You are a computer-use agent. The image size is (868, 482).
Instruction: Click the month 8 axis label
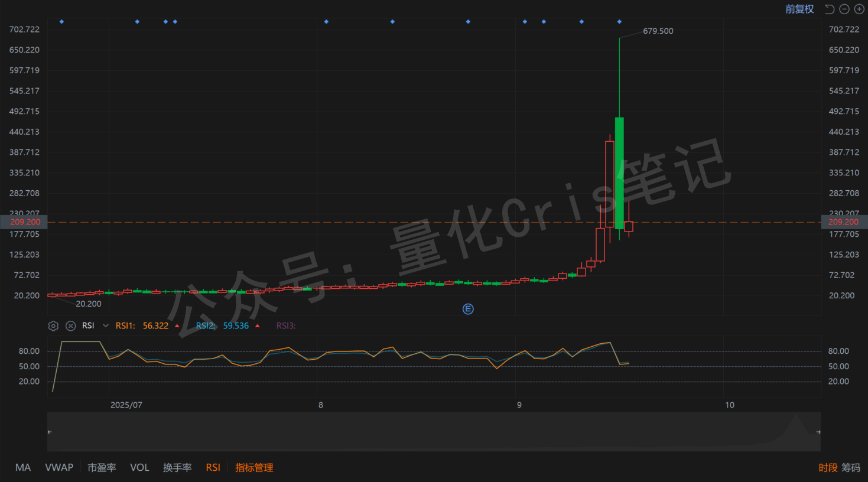tap(321, 405)
